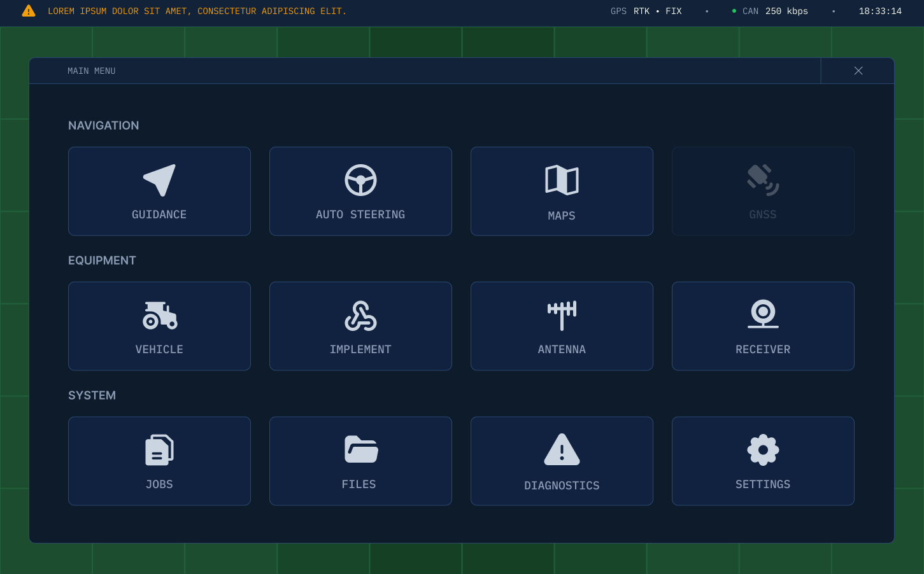Click the green CAN status dot
Screen dimensions: 924x574
click(x=734, y=11)
